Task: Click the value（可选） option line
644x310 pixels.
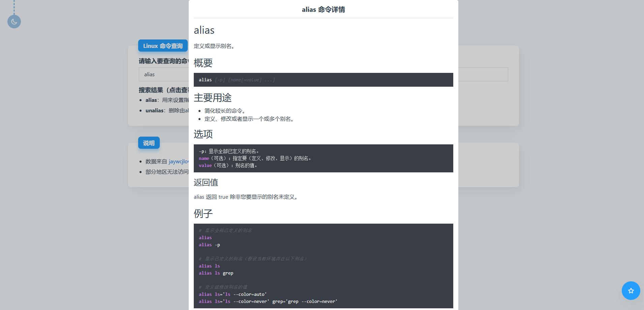Action: pyautogui.click(x=228, y=165)
